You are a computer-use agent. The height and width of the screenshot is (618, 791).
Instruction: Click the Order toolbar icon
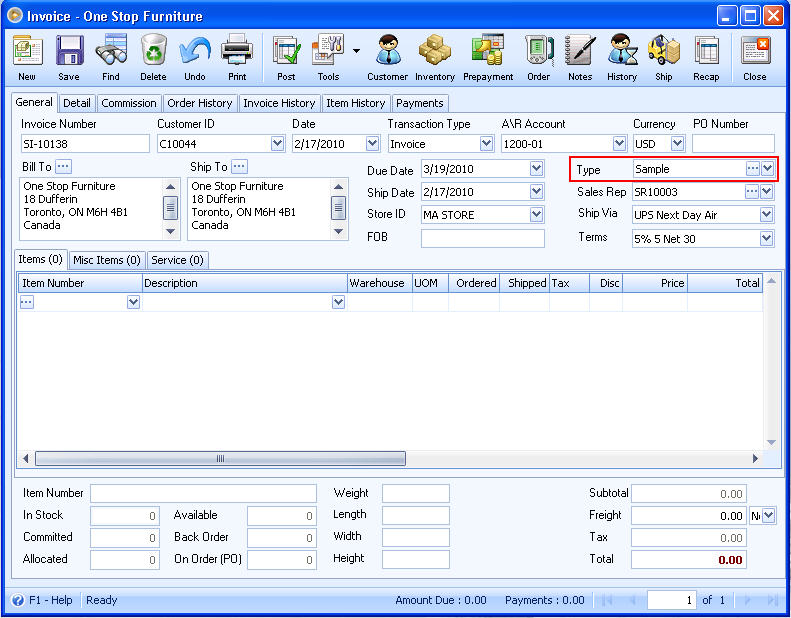(x=538, y=51)
